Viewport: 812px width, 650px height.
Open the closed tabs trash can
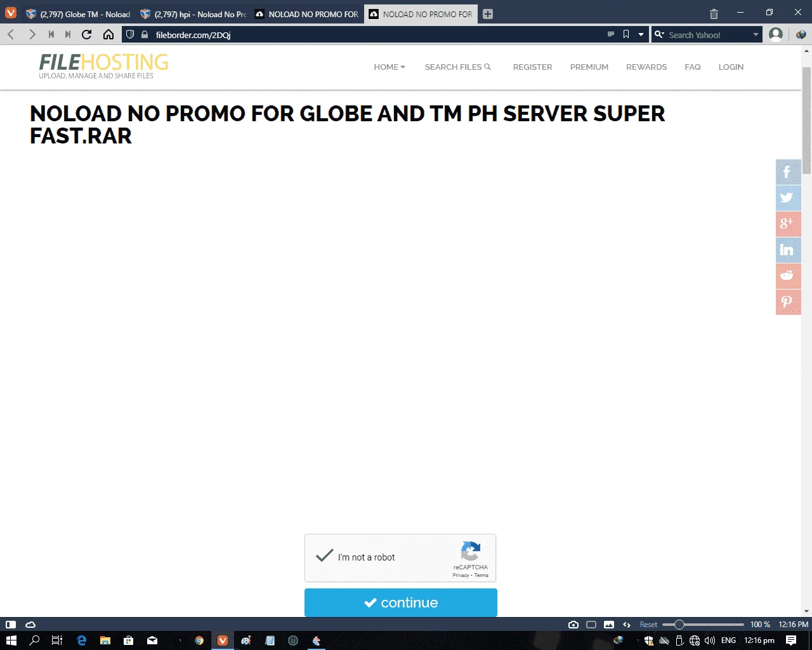714,13
